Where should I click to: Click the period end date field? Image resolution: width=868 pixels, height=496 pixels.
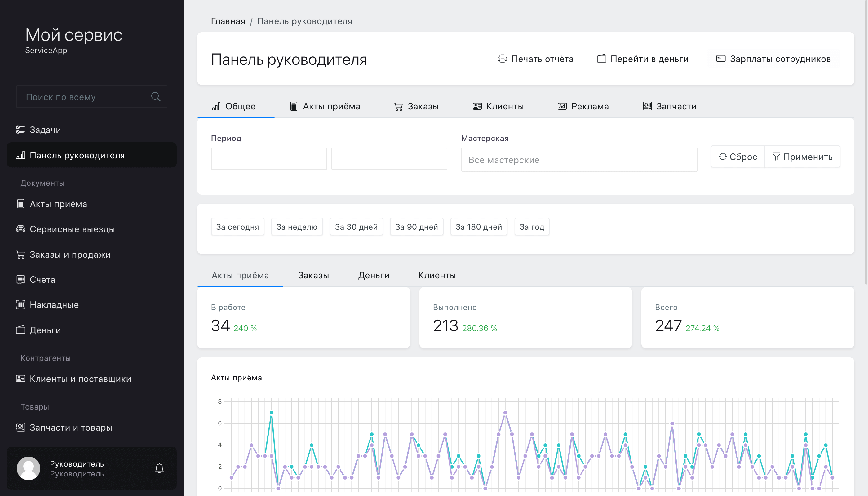(389, 159)
